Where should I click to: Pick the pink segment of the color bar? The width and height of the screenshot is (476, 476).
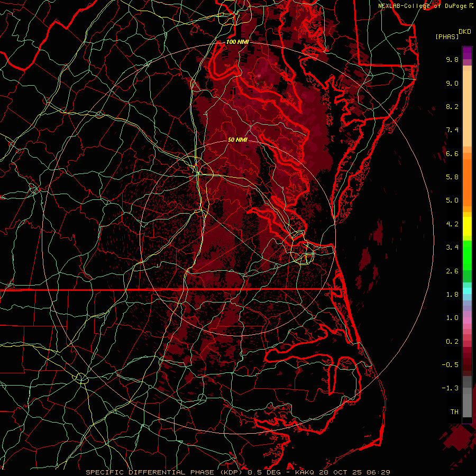[467, 321]
